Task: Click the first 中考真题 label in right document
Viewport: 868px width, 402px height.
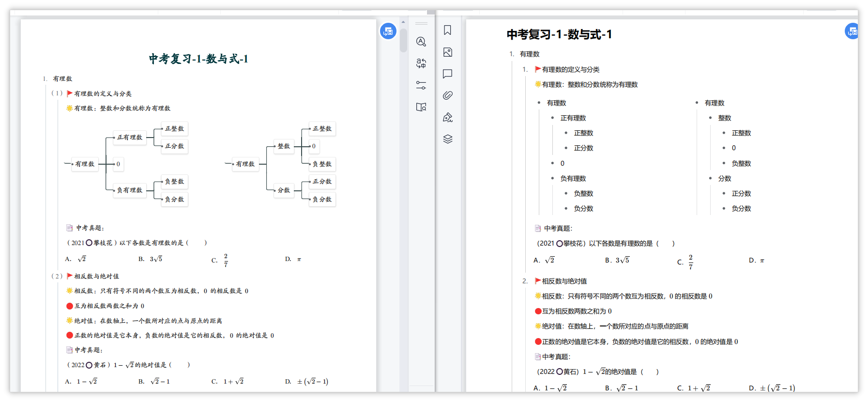Action: click(554, 229)
